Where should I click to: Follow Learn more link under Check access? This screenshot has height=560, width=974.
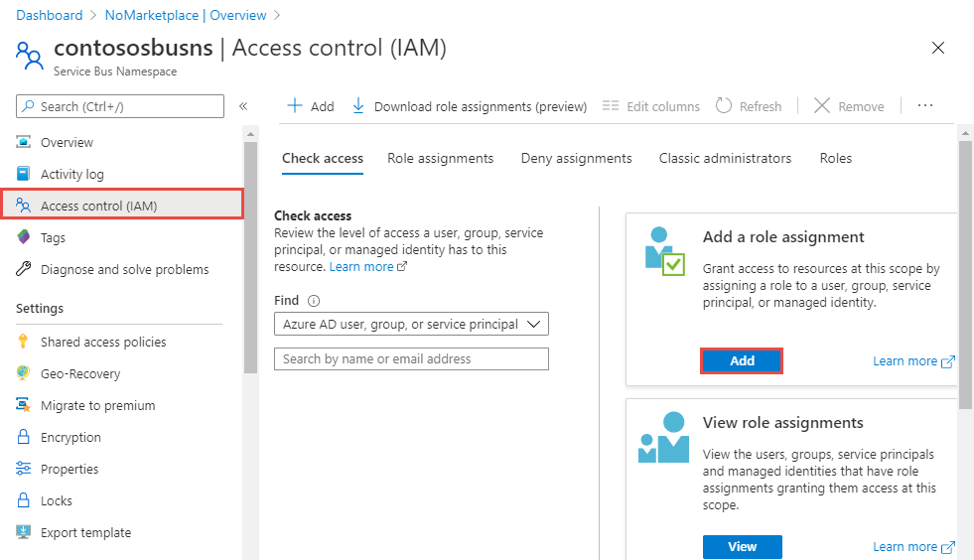click(x=361, y=267)
